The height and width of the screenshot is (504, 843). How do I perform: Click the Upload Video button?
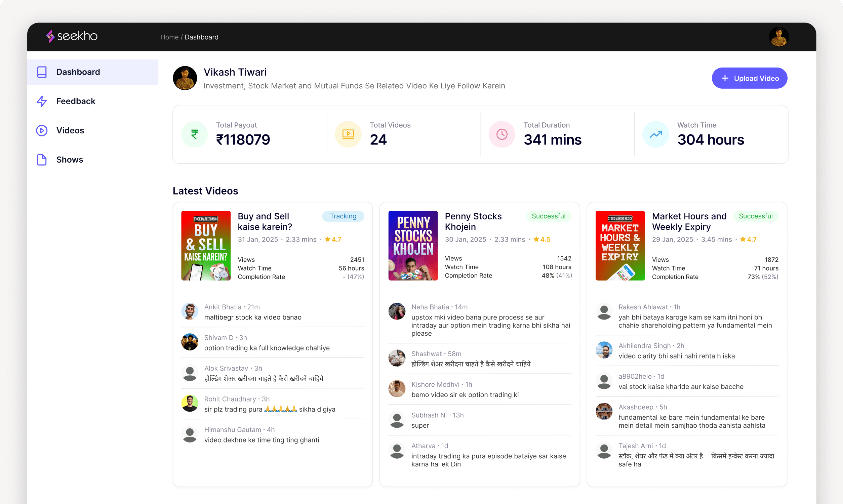(x=749, y=78)
